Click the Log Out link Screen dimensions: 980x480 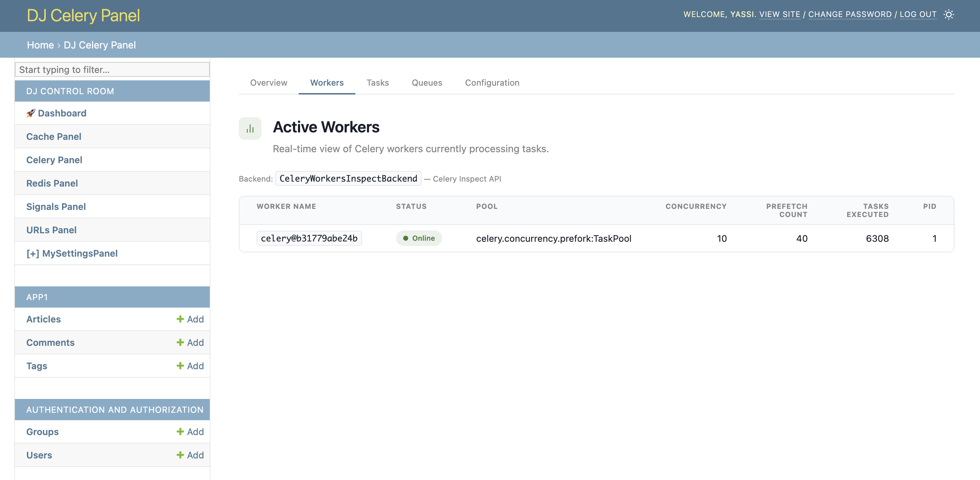[918, 15]
